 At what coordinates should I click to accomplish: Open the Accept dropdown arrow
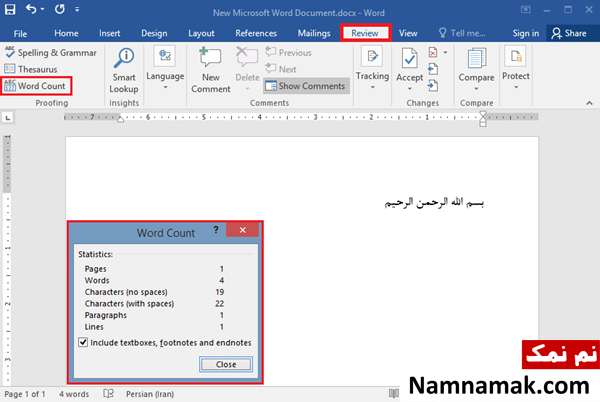(x=409, y=89)
